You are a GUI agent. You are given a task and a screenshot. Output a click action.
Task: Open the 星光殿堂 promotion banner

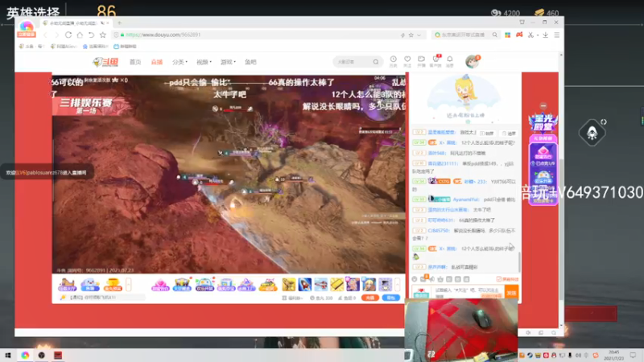click(543, 124)
